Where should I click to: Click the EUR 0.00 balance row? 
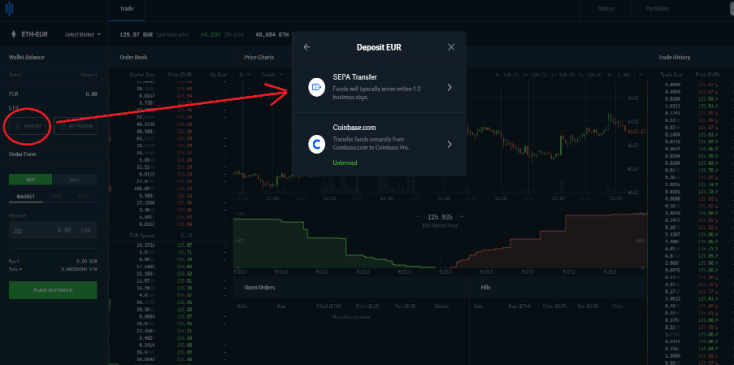[x=53, y=94]
